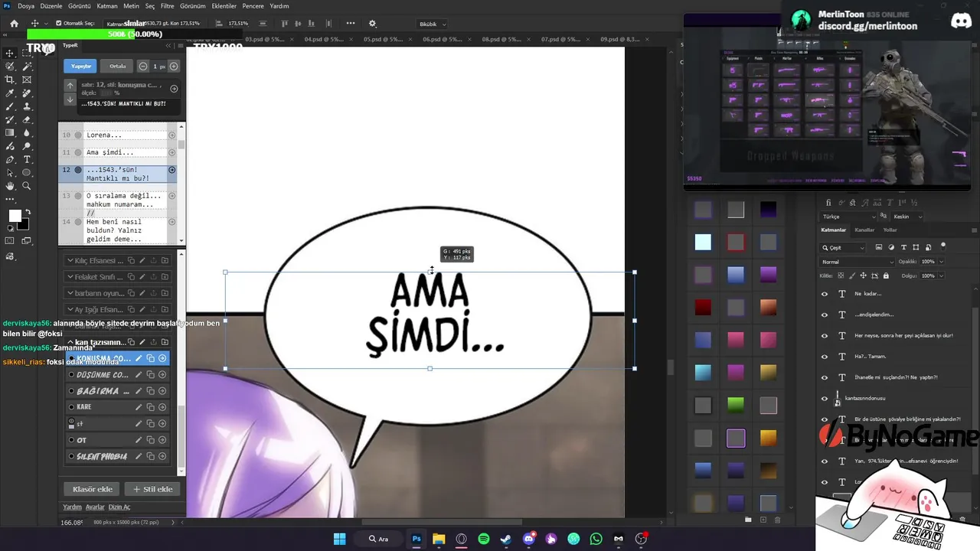Collapse the kan tazısının folder
The height and width of the screenshot is (551, 980).
click(70, 342)
